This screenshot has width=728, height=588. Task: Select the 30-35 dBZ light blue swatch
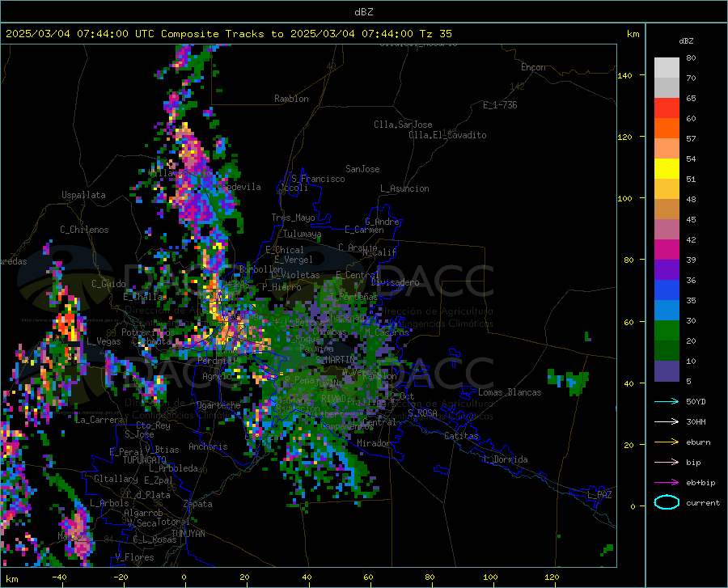[x=667, y=311]
